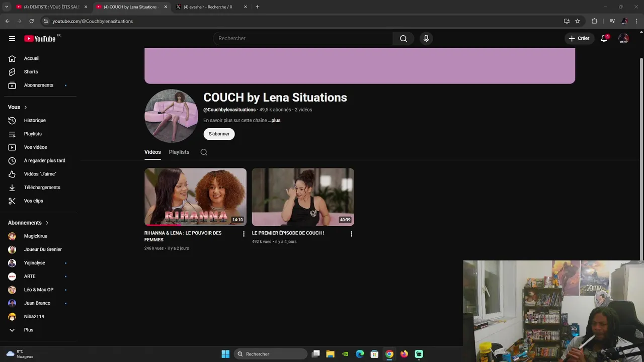
Task: Open options menu for Le premier épisode video
Action: click(351, 234)
